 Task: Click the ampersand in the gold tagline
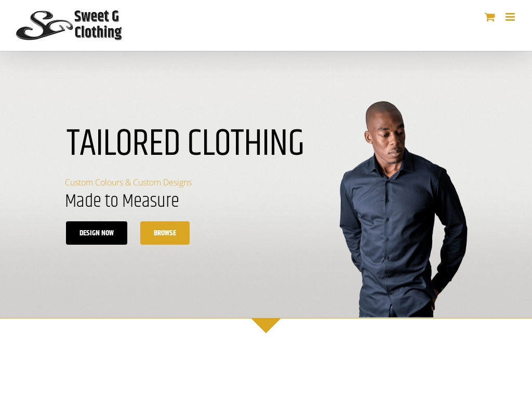(x=128, y=182)
